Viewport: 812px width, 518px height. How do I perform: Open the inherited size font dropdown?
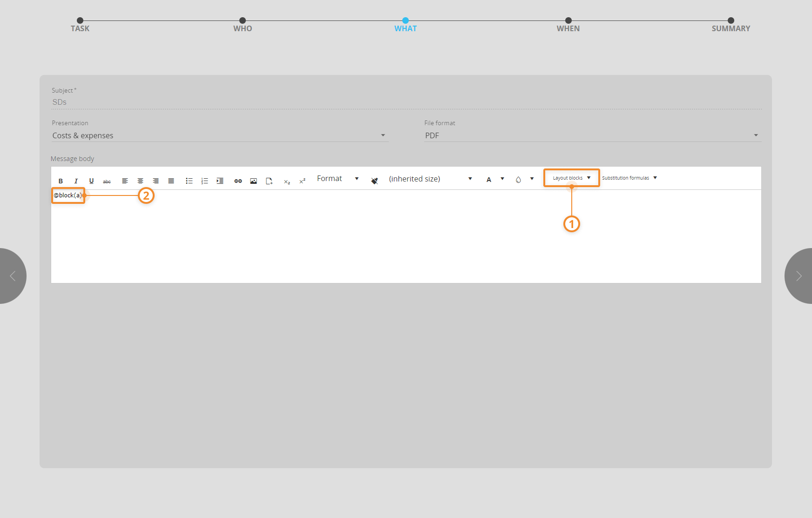pos(430,179)
